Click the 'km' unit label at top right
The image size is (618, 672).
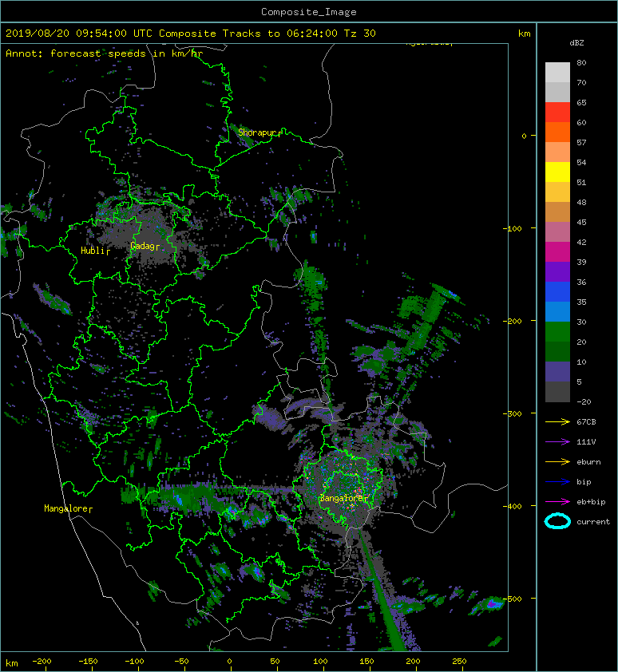pyautogui.click(x=525, y=34)
